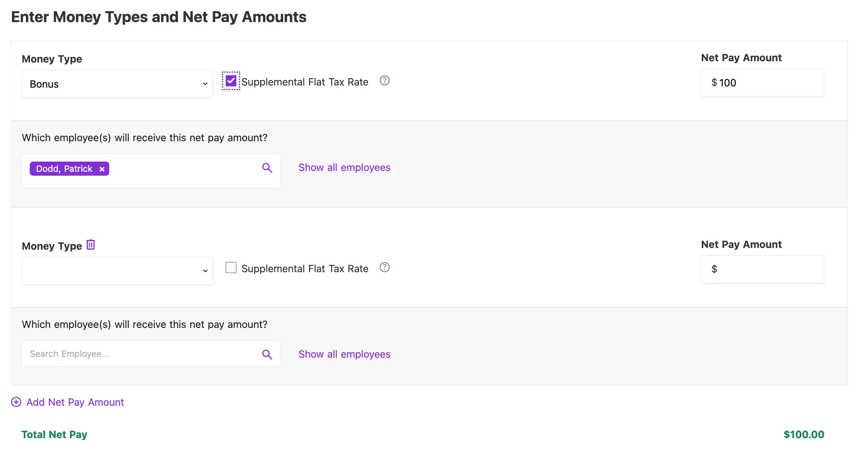Click Add Net Pay Amount link
Screen dimensions: 868x450
click(75, 402)
